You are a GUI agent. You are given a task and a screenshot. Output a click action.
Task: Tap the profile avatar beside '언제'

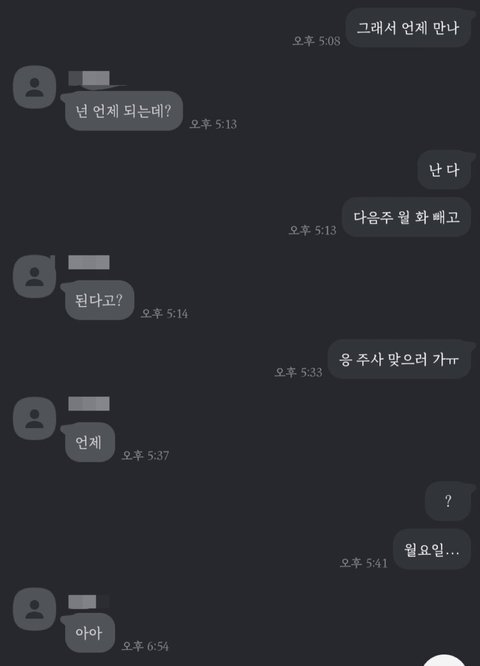coord(34,418)
